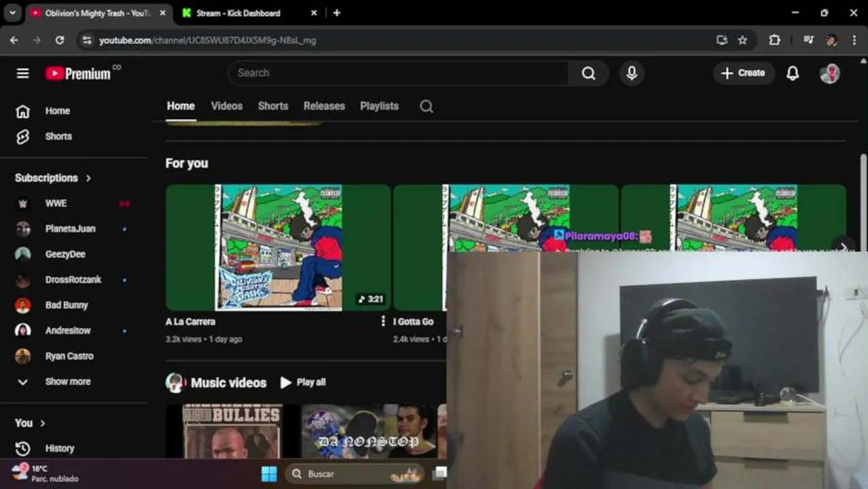Click the address bar URL
868x489 pixels.
coord(207,41)
